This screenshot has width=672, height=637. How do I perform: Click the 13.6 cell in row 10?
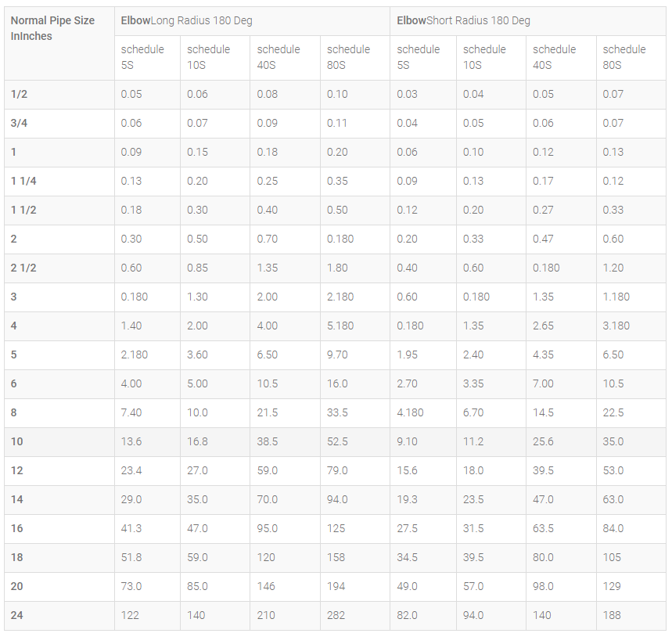pyautogui.click(x=131, y=441)
